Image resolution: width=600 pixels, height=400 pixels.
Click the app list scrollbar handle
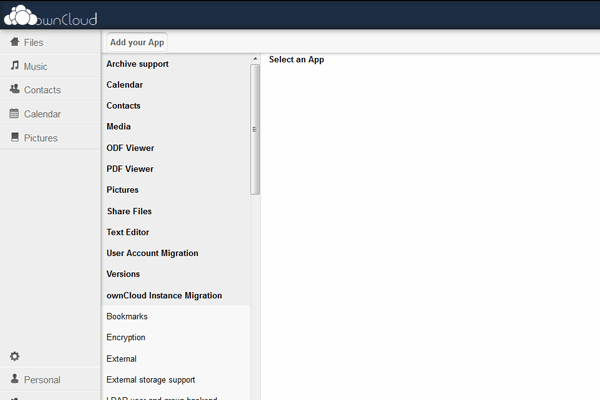tap(255, 128)
